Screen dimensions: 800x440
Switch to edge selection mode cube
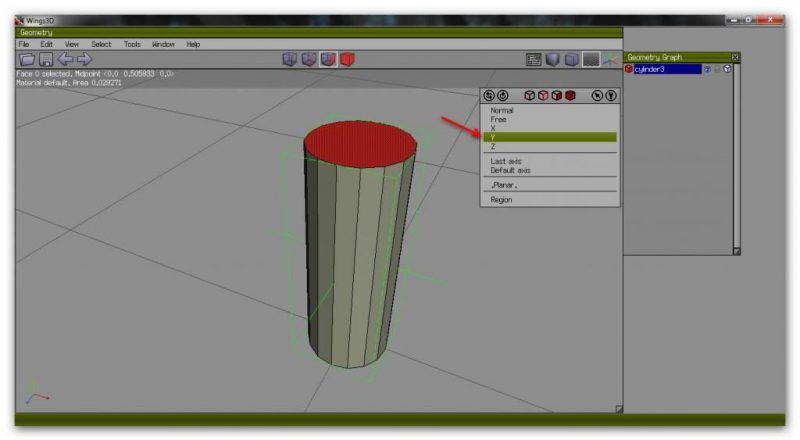click(309, 60)
